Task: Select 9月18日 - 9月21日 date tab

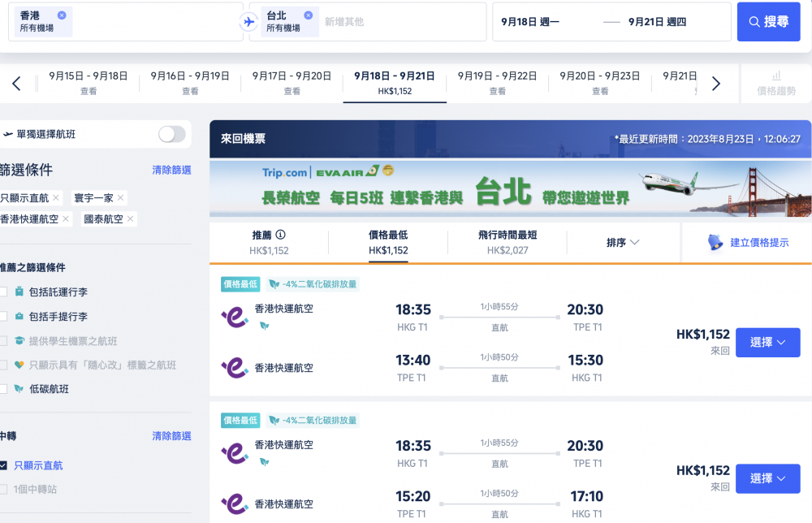Action: coord(395,83)
